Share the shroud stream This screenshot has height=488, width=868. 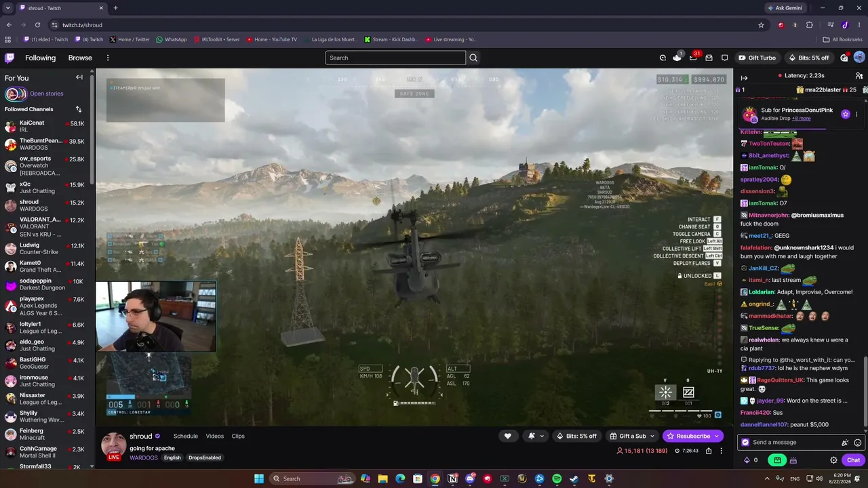709,451
